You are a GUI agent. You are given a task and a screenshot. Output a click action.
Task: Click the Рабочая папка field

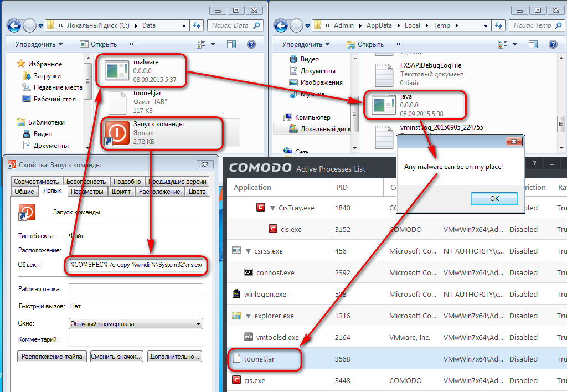(x=136, y=290)
